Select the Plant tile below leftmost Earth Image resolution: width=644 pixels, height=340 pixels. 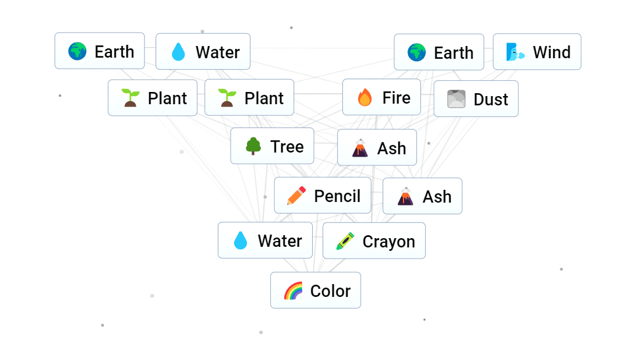pyautogui.click(x=153, y=98)
